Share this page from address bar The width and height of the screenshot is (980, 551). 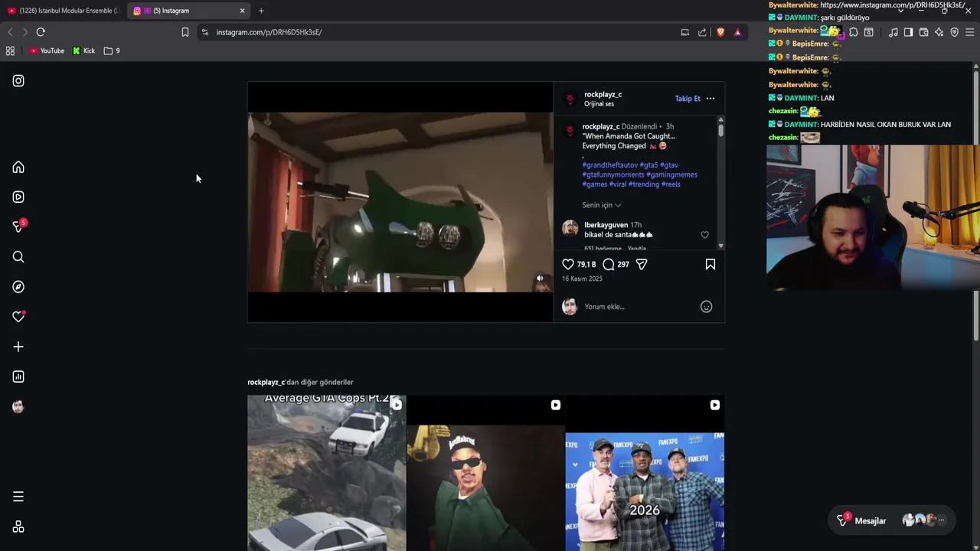tap(702, 32)
